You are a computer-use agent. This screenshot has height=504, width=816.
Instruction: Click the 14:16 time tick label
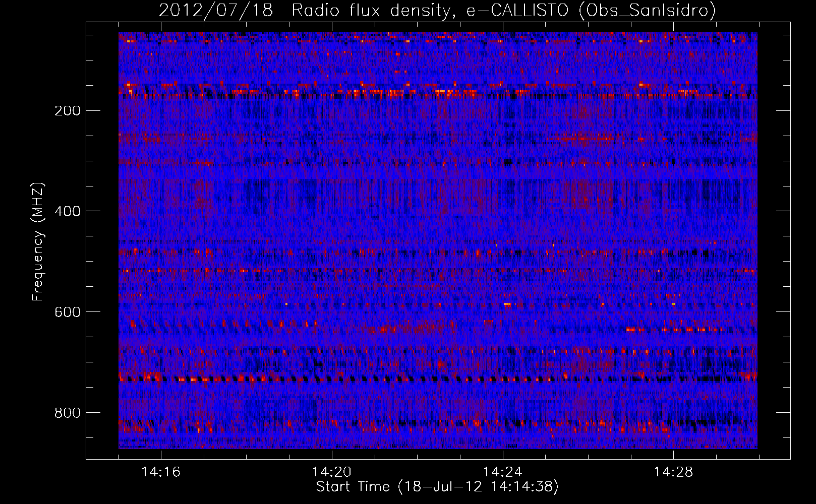click(x=161, y=472)
